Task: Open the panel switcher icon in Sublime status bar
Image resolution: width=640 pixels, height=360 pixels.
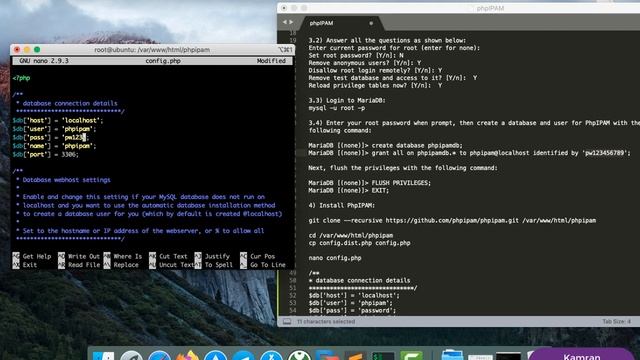Action: pos(287,322)
